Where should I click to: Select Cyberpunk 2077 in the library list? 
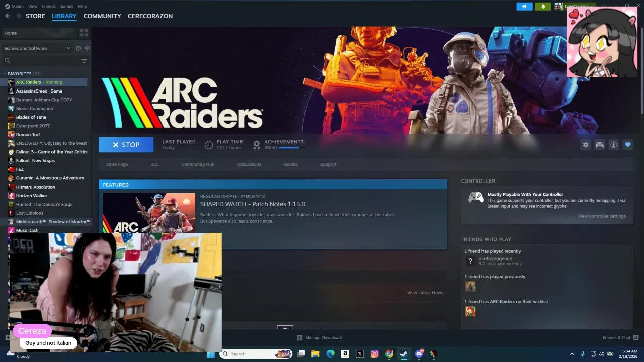pyautogui.click(x=33, y=126)
